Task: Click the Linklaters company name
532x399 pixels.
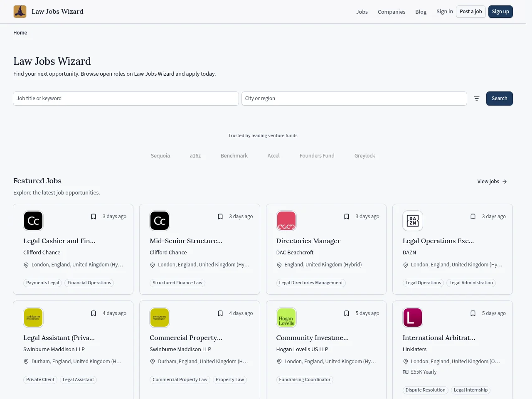Action: [414, 350]
